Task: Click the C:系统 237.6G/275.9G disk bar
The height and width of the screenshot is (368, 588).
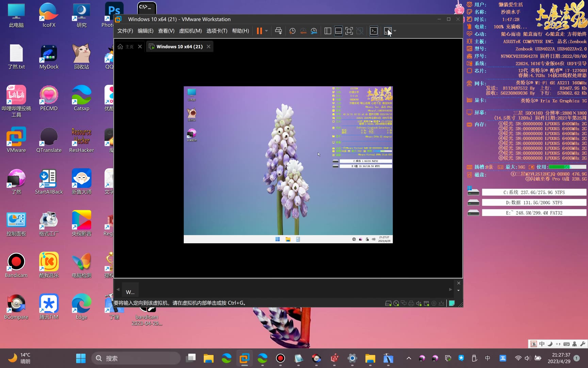Action: pos(534,193)
